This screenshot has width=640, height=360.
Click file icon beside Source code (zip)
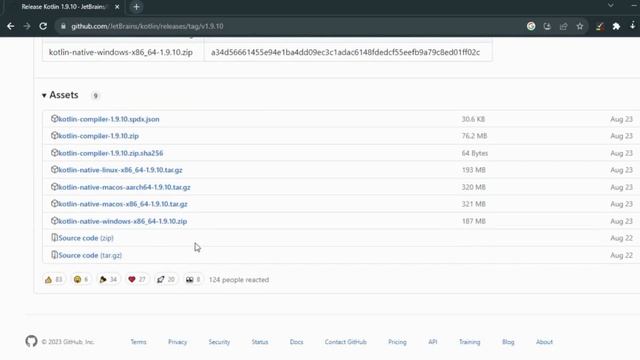click(54, 238)
